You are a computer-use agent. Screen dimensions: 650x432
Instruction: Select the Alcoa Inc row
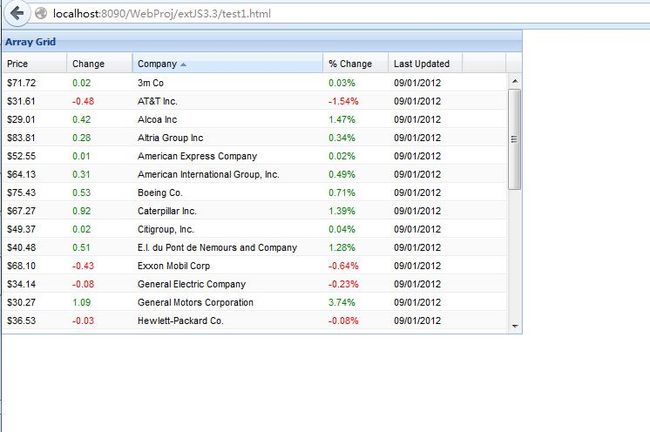255,119
